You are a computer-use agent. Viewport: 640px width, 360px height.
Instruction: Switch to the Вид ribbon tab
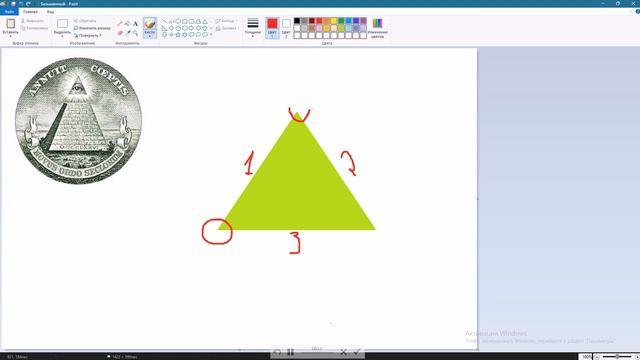coord(50,12)
